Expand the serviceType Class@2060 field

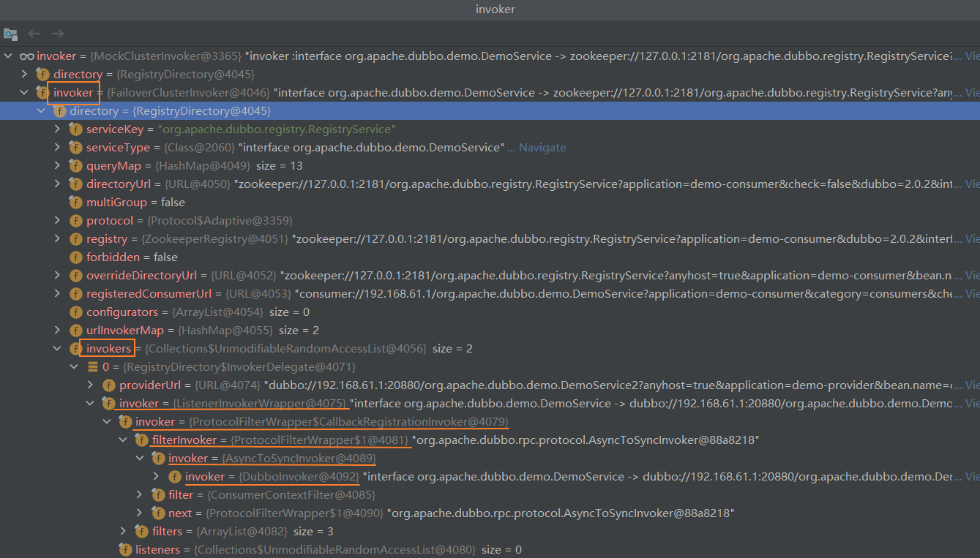tap(58, 148)
